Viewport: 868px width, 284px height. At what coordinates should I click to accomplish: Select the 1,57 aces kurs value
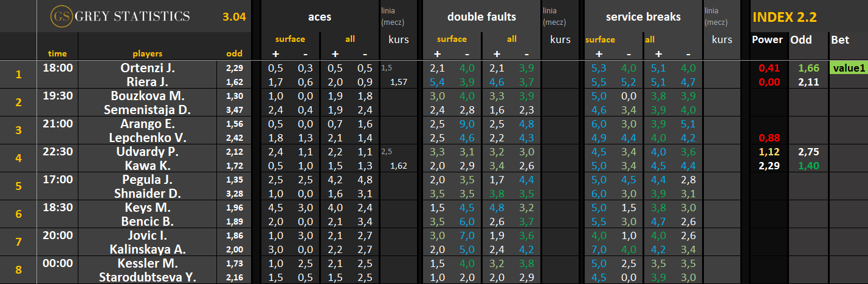398,82
